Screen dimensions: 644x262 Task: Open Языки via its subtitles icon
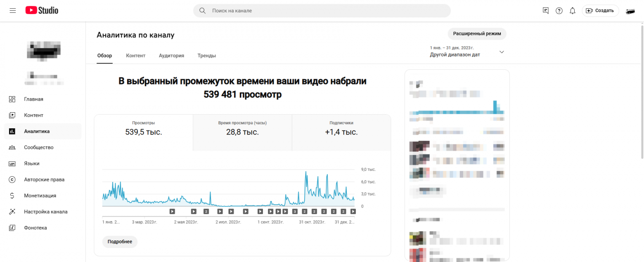[12, 163]
